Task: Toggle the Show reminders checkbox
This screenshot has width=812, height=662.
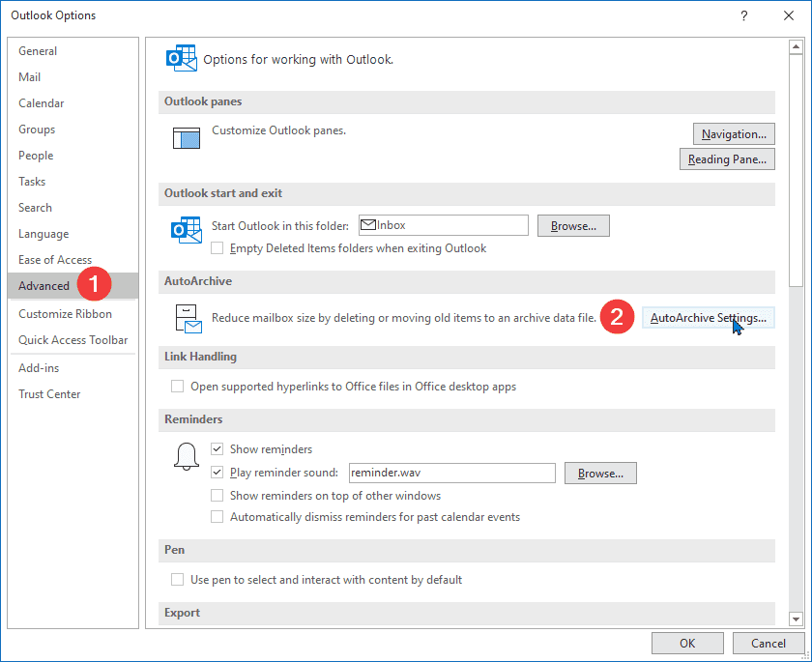Action: click(x=217, y=449)
